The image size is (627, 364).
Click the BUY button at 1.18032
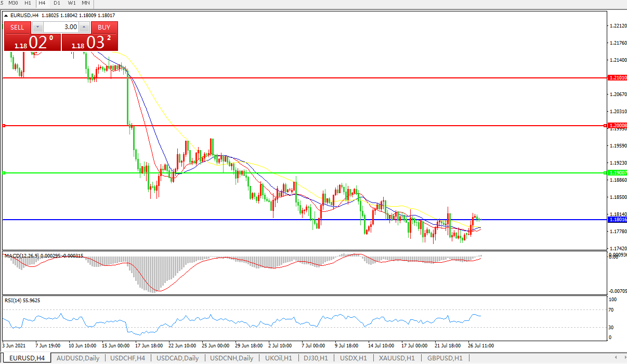(x=104, y=28)
